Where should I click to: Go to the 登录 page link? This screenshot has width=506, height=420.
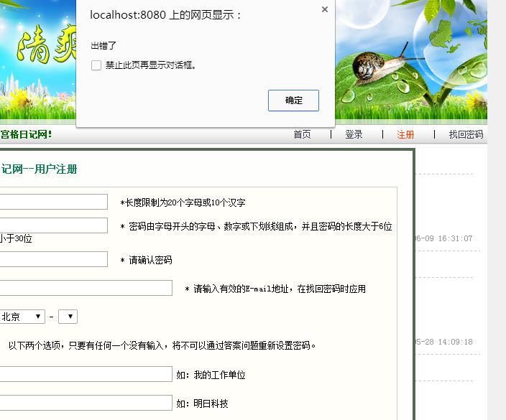click(x=354, y=134)
